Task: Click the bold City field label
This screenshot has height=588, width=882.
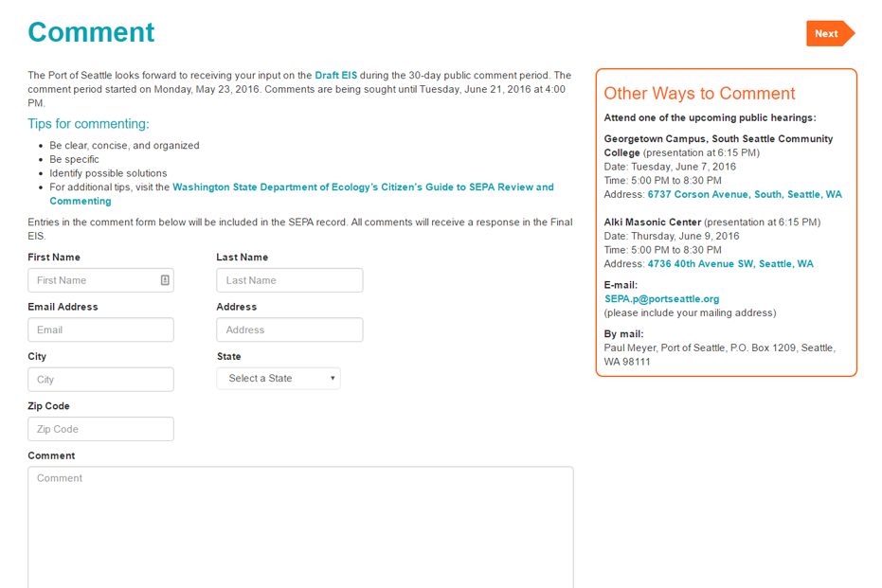Action: pyautogui.click(x=37, y=357)
